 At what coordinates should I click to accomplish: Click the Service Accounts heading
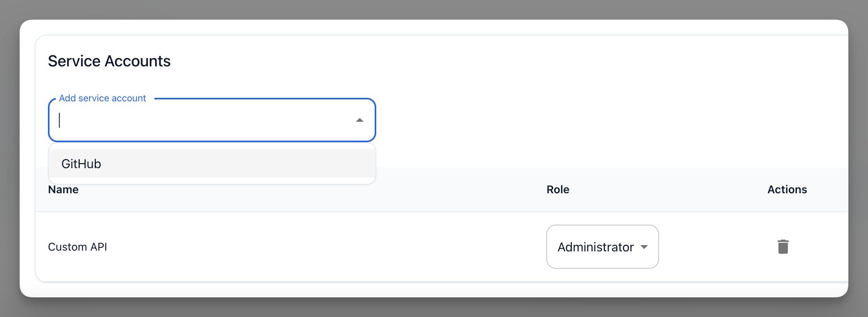(x=109, y=61)
